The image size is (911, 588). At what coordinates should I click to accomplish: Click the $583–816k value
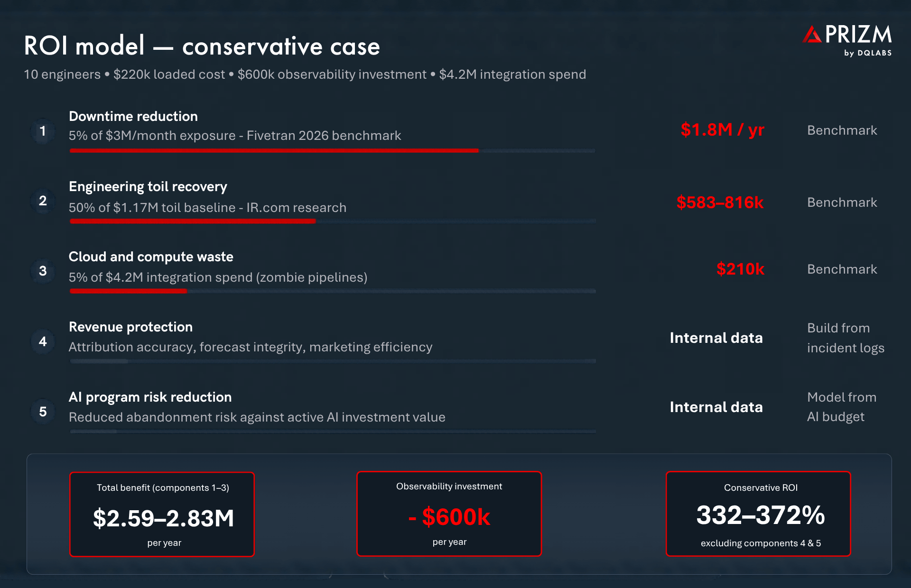[720, 202]
